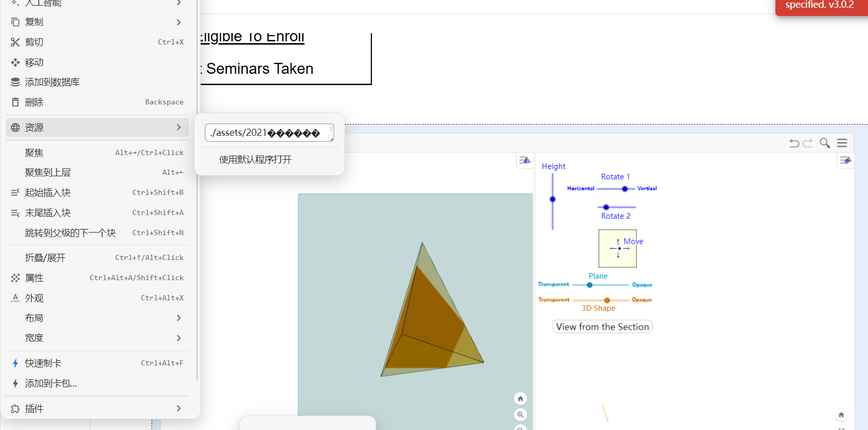
Task: Click the scissors icon next to 剪切
Action: (x=16, y=42)
